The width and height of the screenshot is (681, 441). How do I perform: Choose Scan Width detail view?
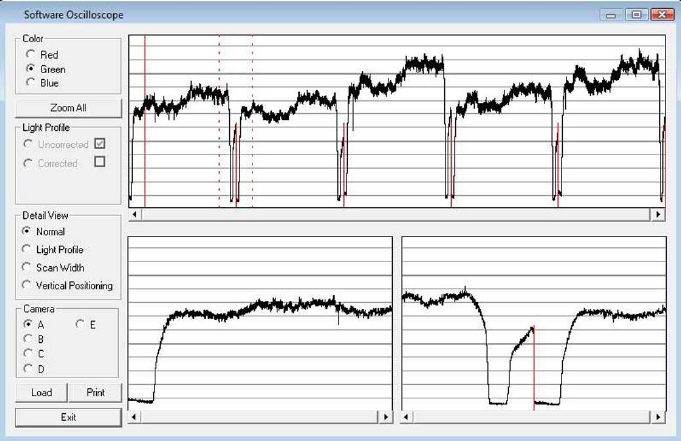tap(26, 267)
